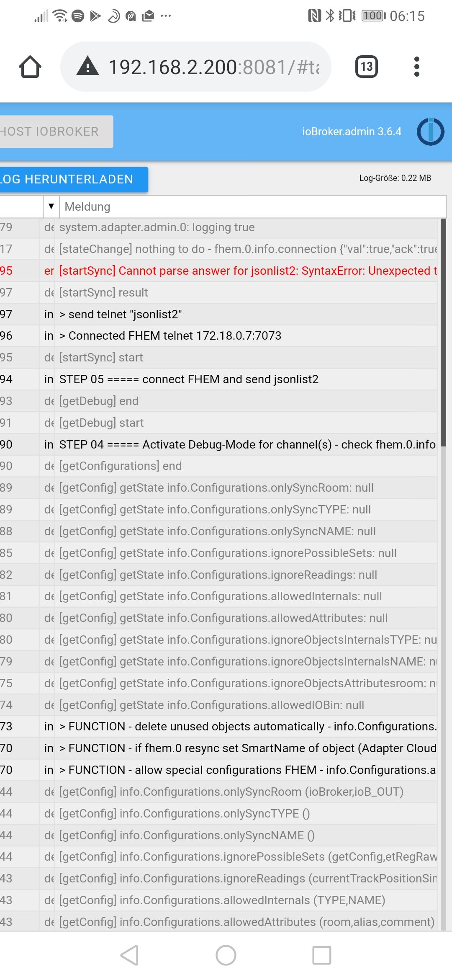Open the browser three-dot menu
This screenshot has width=452, height=980.
[x=416, y=67]
